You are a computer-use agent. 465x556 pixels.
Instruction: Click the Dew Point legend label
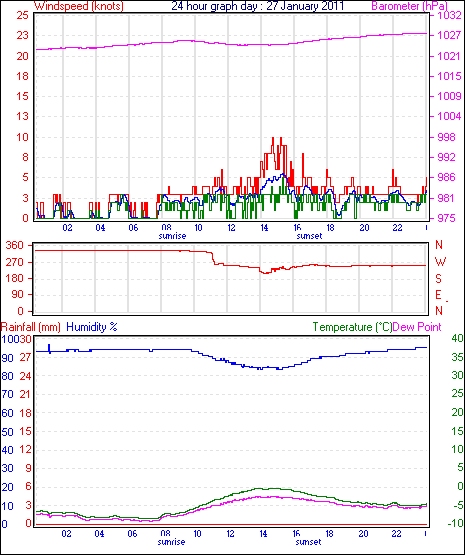coord(417,327)
